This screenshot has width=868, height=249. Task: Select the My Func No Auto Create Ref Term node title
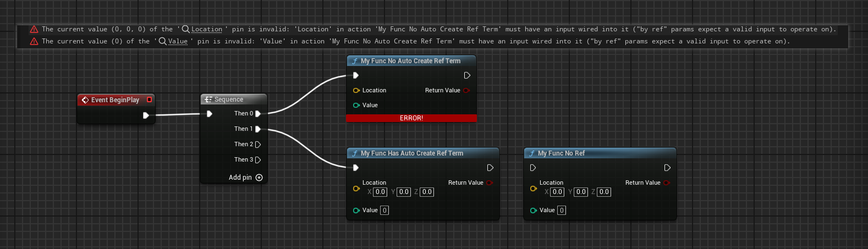[x=410, y=61]
